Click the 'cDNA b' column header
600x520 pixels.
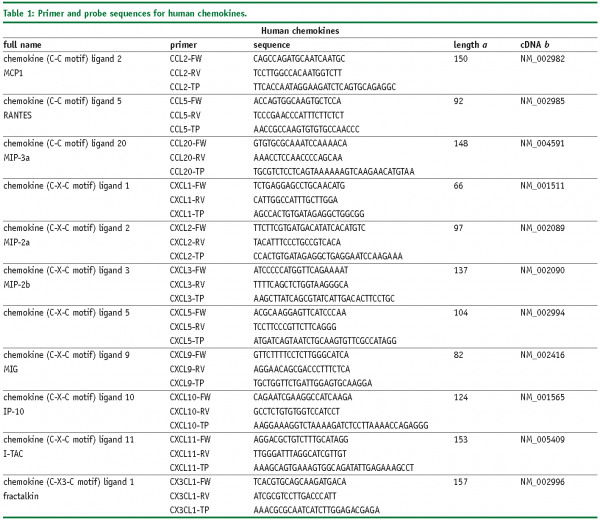pyautogui.click(x=537, y=45)
